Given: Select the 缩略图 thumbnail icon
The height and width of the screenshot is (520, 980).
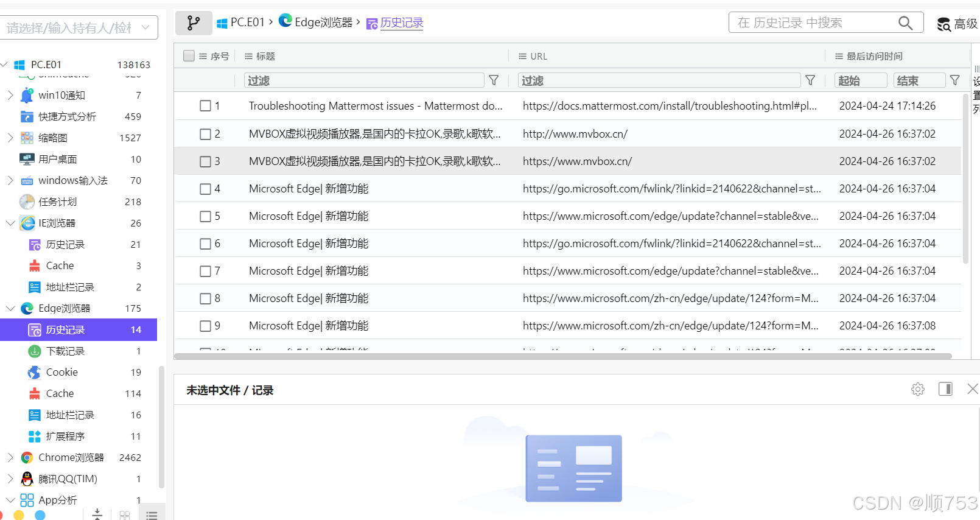Looking at the screenshot, I should coord(27,138).
